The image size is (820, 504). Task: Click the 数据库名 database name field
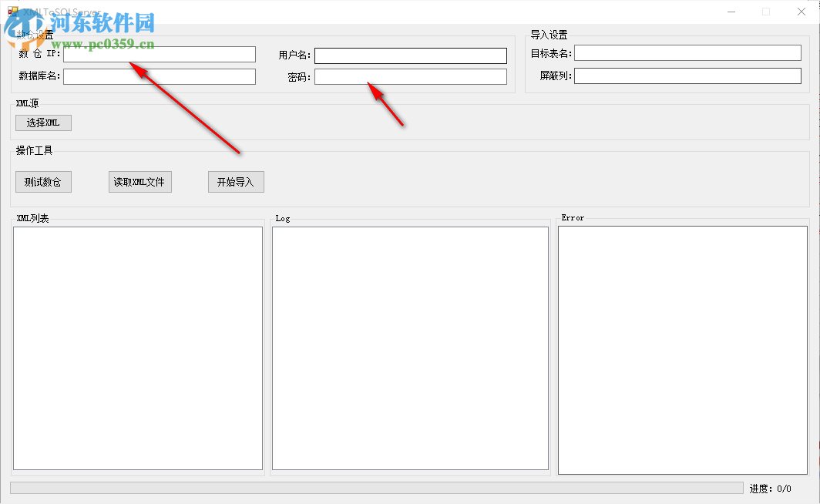point(158,76)
